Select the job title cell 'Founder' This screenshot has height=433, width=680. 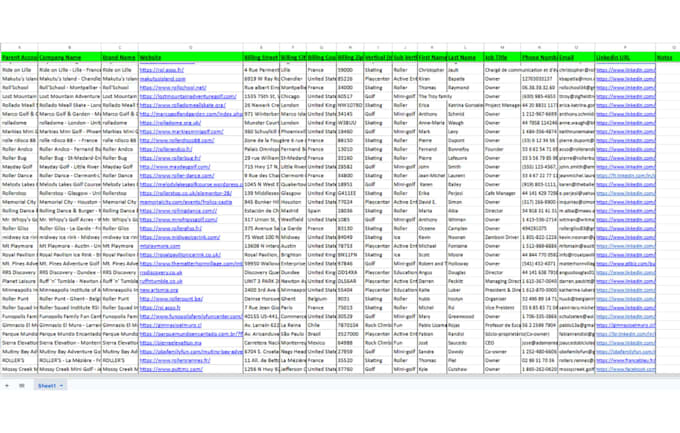coord(502,149)
